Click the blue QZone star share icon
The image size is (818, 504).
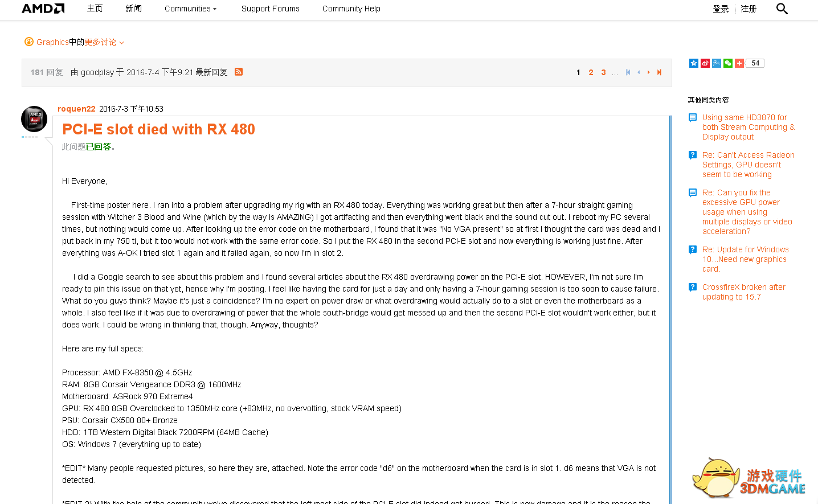pos(694,63)
